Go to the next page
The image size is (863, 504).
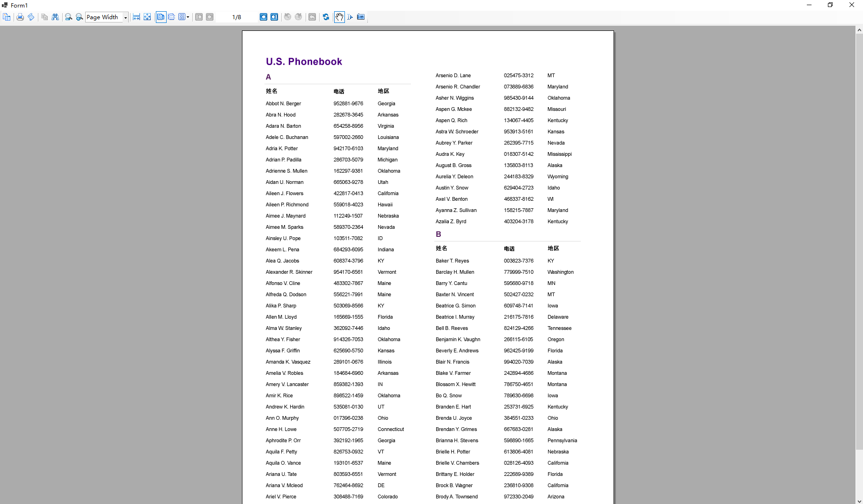pos(263,17)
